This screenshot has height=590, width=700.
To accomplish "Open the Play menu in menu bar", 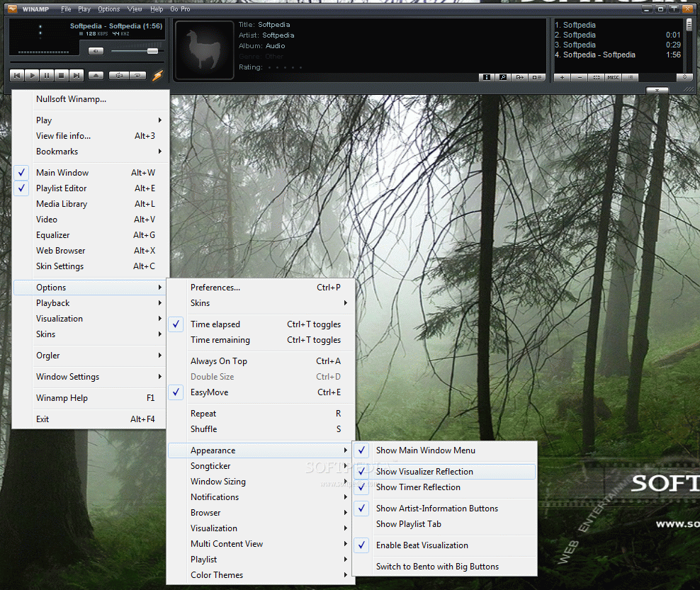I will coord(84,9).
